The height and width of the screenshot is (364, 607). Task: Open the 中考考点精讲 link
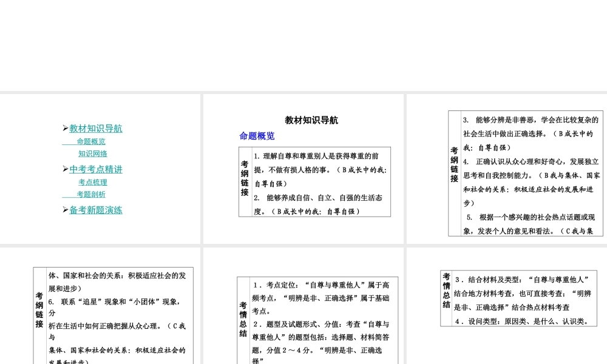click(96, 169)
